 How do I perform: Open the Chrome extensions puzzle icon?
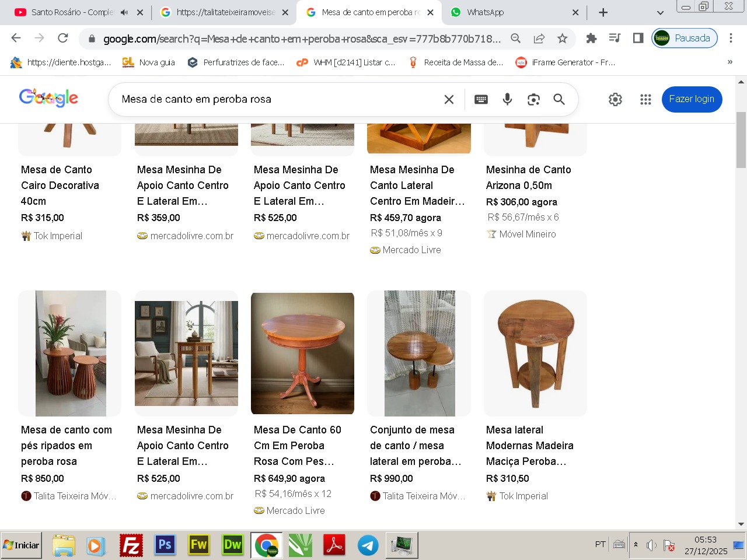(x=591, y=38)
